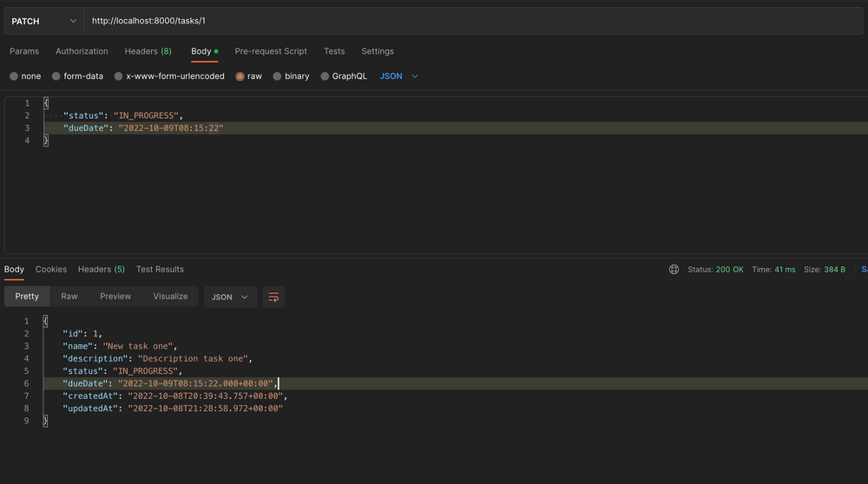Click the 384 B response size

point(835,270)
